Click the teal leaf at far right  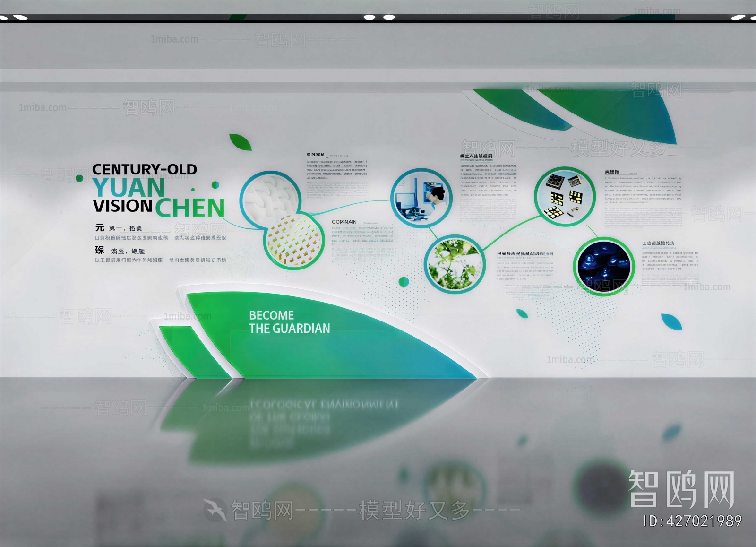(x=671, y=321)
